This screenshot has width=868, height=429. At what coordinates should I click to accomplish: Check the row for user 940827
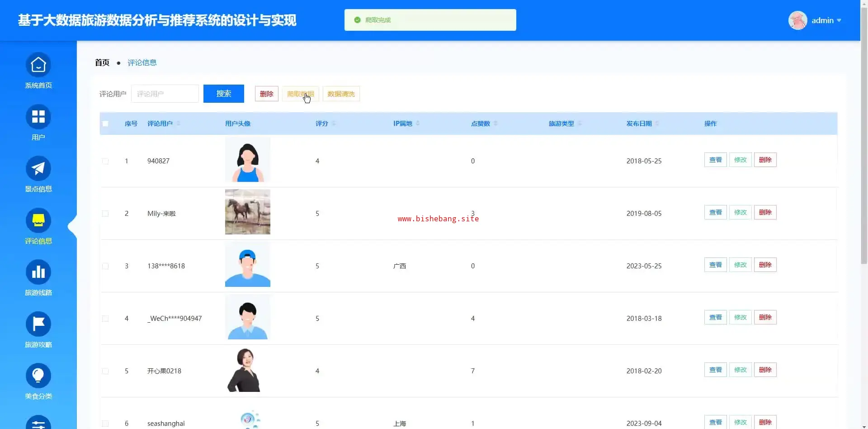click(x=105, y=161)
